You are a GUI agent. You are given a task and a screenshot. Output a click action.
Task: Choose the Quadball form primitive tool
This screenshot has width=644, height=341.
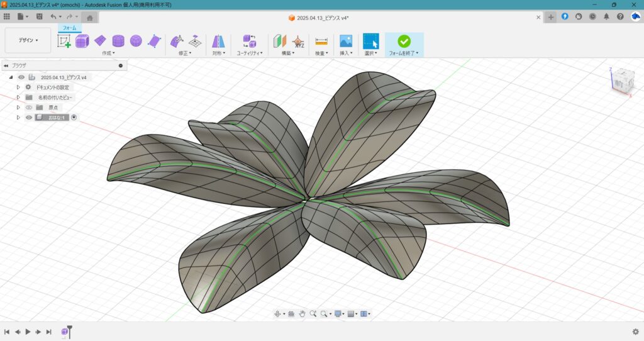[x=136, y=42]
